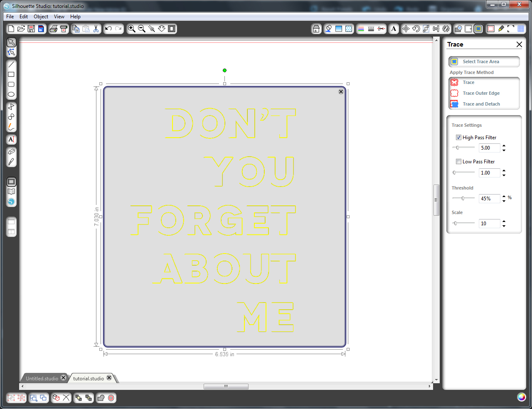
Task: Open the Object menu
Action: (40, 16)
